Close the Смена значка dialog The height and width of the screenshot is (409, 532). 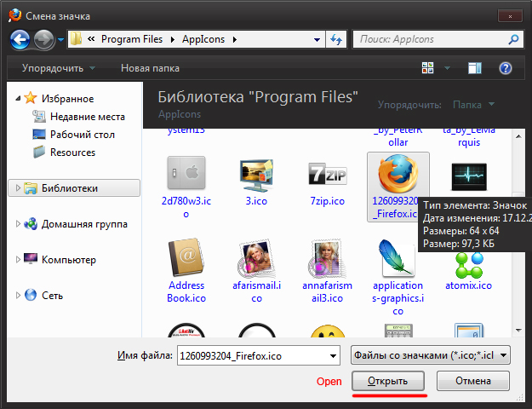510,16
